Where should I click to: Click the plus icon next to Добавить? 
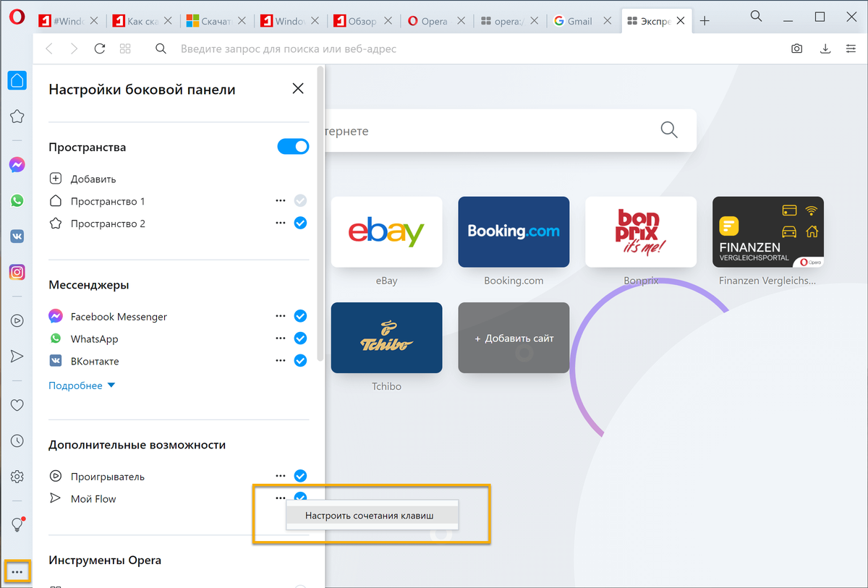[x=56, y=179]
